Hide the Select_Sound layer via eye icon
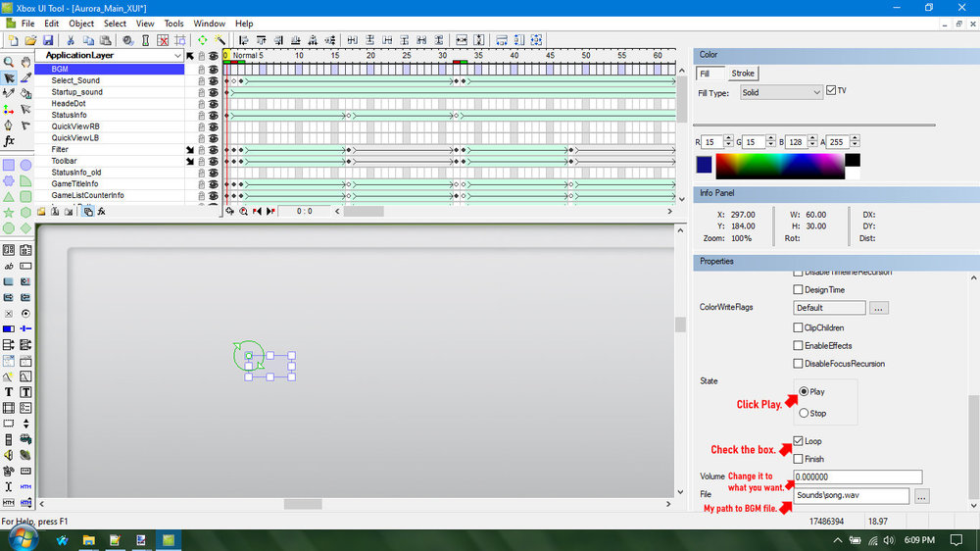This screenshot has width=980, height=551. (x=214, y=80)
